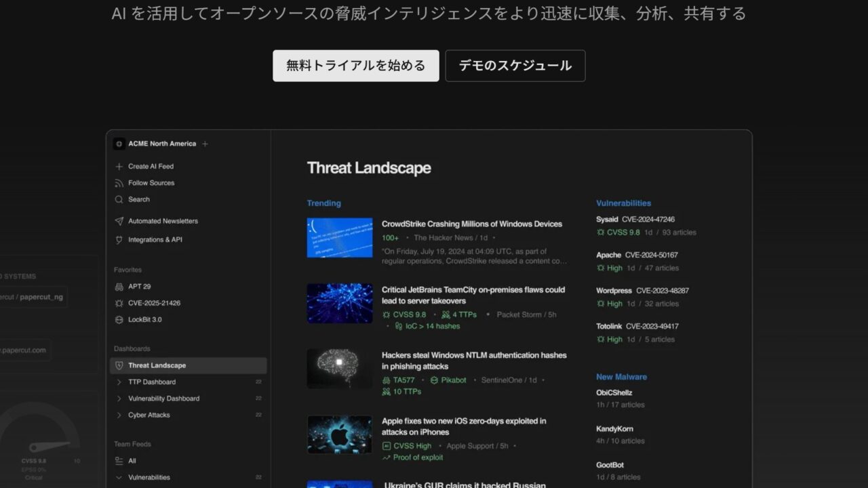Click the Follow Sources feed icon

point(119,183)
